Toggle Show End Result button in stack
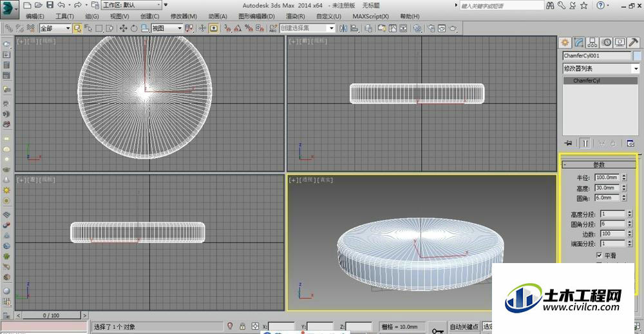Image resolution: width=644 pixels, height=334 pixels. (x=585, y=143)
